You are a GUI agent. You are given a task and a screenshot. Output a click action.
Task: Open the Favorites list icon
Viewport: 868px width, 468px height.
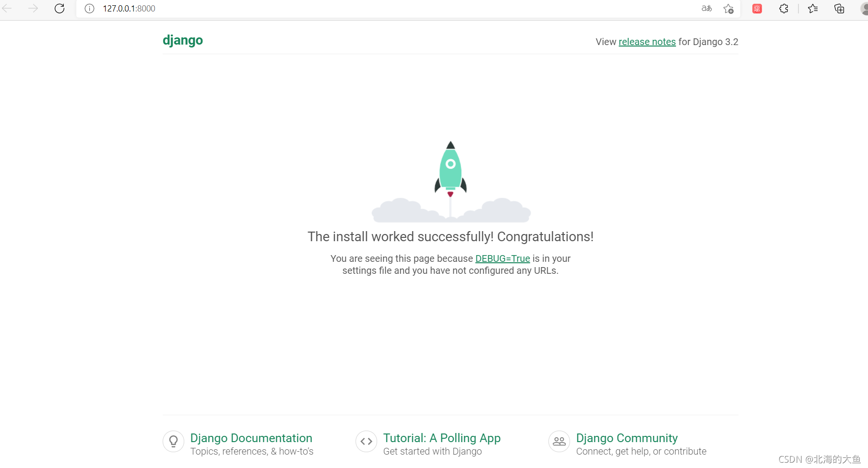pyautogui.click(x=813, y=9)
